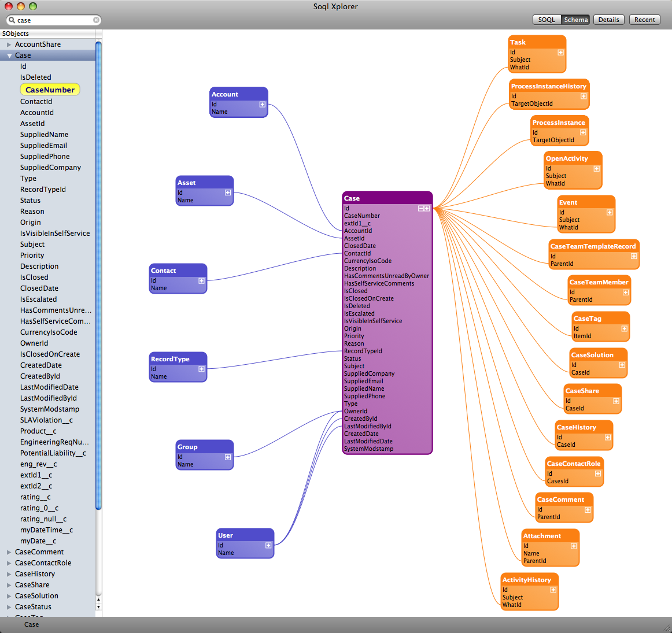Expand the RecordType node plus icon
Screen dimensions: 672x633
tap(201, 369)
